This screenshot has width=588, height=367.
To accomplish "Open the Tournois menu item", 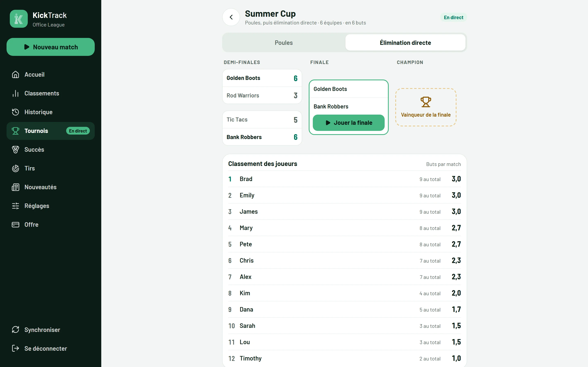I will [51, 131].
